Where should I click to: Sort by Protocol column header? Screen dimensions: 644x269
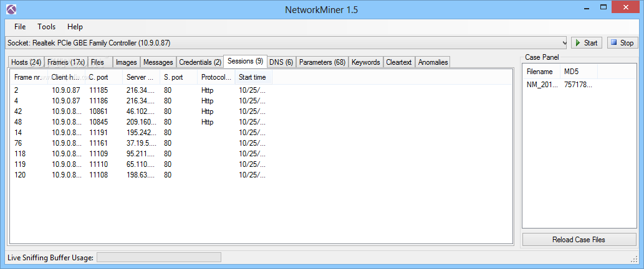point(216,77)
